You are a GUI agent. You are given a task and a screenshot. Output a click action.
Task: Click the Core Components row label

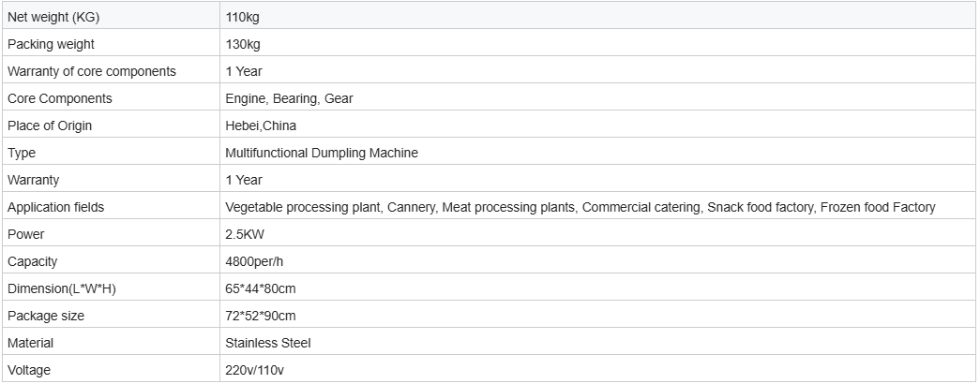coord(59,98)
